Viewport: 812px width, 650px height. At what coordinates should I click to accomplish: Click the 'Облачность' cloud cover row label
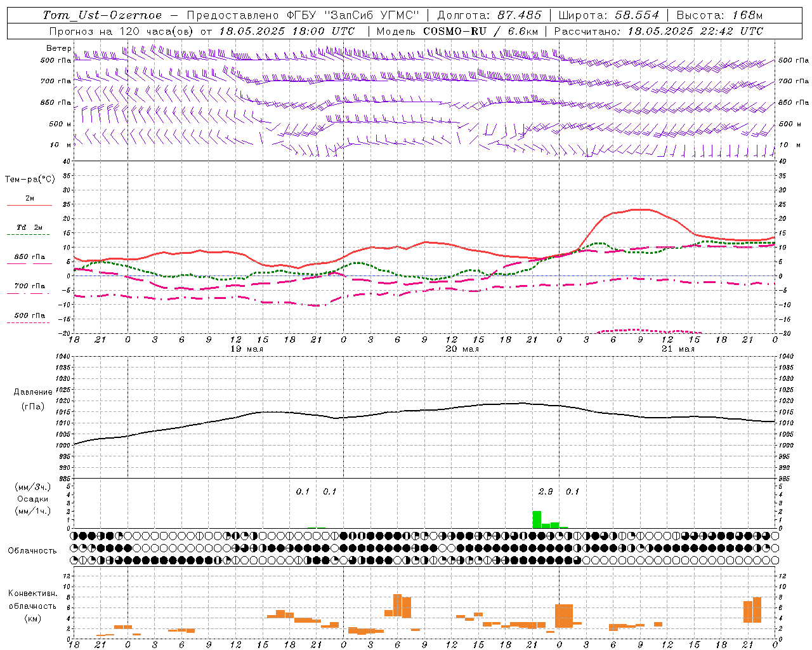[x=32, y=550]
